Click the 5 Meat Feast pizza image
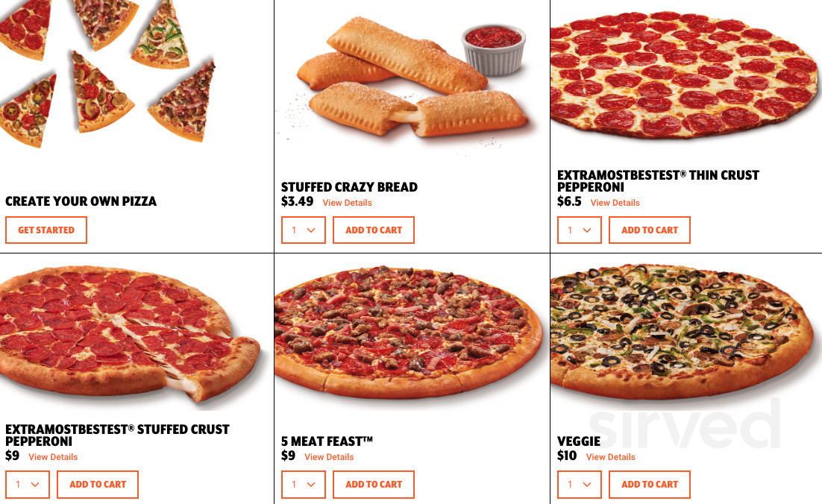822x504 pixels. click(408, 333)
